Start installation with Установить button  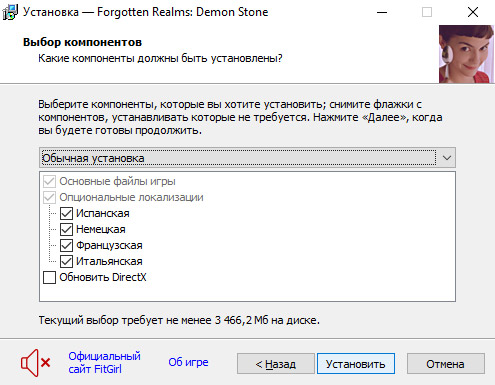pos(356,364)
